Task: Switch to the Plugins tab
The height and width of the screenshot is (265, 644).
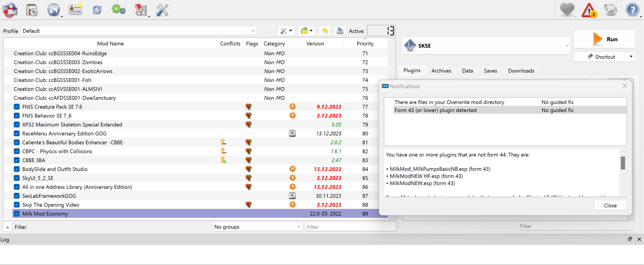Action: [x=412, y=70]
